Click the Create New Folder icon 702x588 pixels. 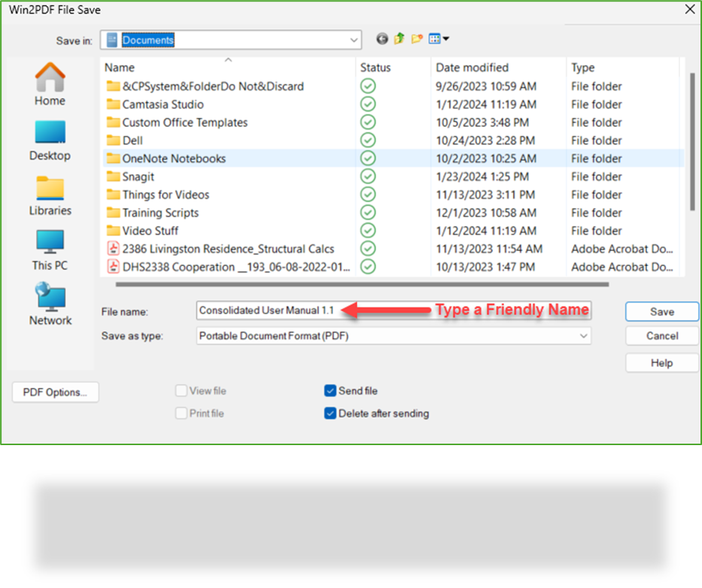(416, 38)
